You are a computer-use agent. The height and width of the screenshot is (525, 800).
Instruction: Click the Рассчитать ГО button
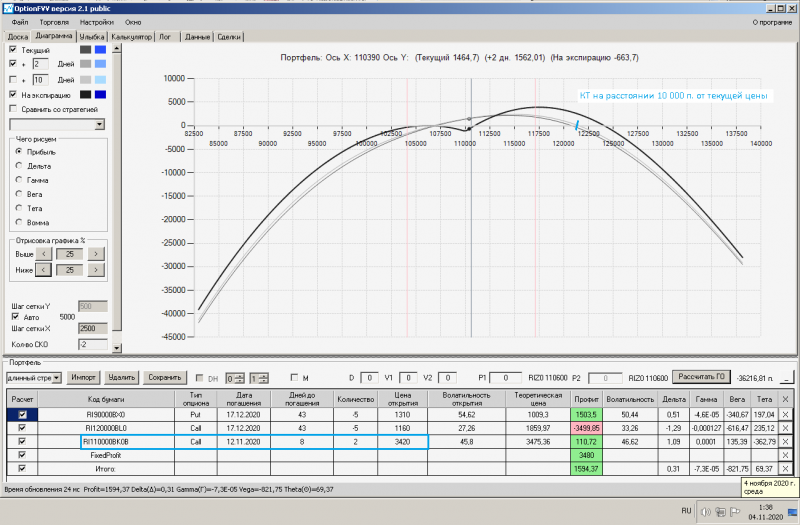[x=699, y=377]
